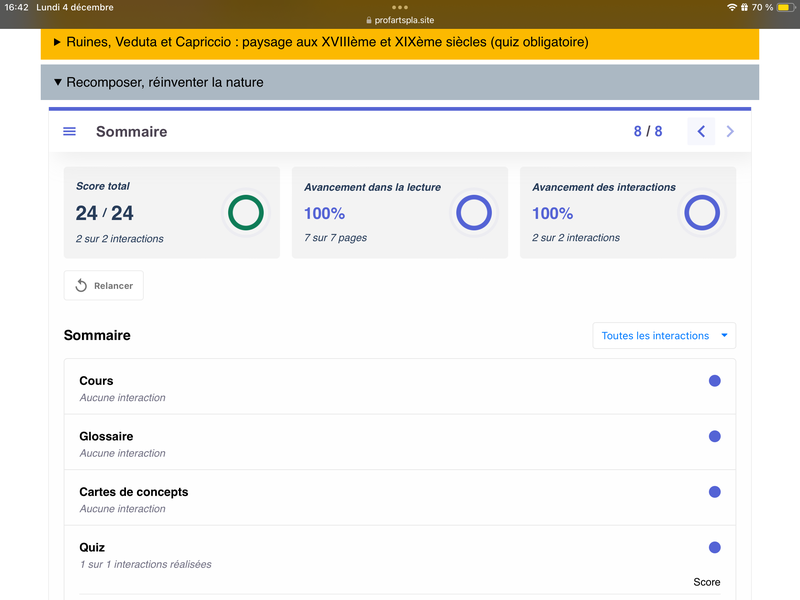Open the hamburger menu beside Sommaire

69,132
